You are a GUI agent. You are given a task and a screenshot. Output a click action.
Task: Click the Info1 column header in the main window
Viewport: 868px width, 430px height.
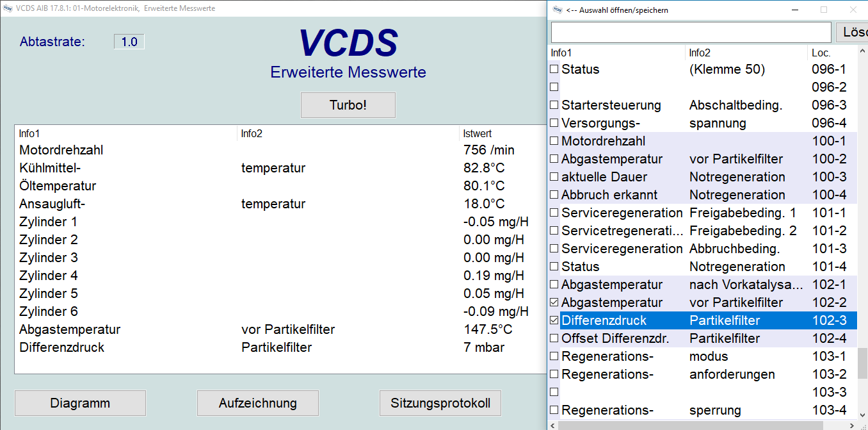point(29,134)
